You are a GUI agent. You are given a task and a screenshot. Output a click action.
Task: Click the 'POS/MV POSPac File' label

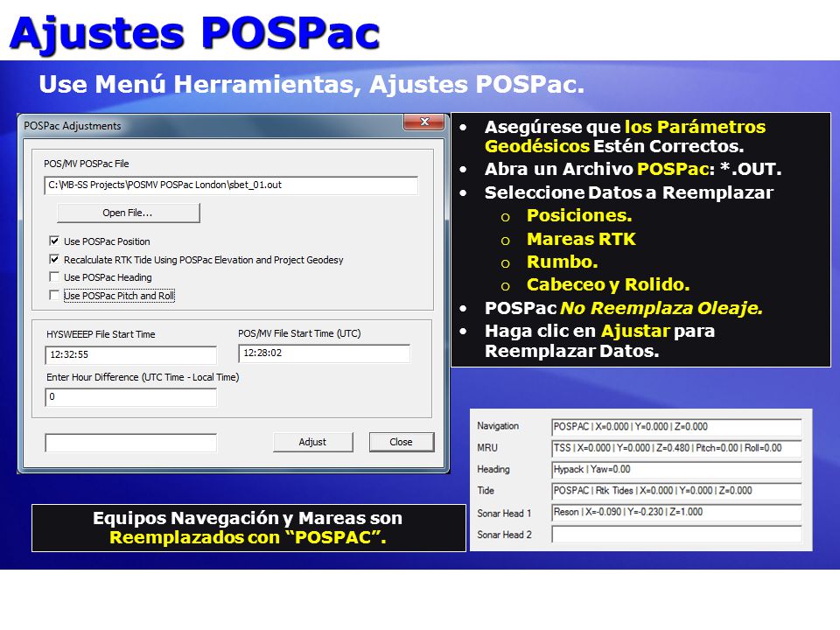tap(87, 164)
